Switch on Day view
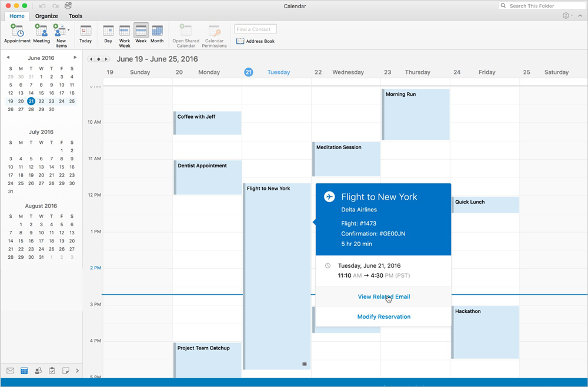Image resolution: width=588 pixels, height=387 pixels. 108,34
